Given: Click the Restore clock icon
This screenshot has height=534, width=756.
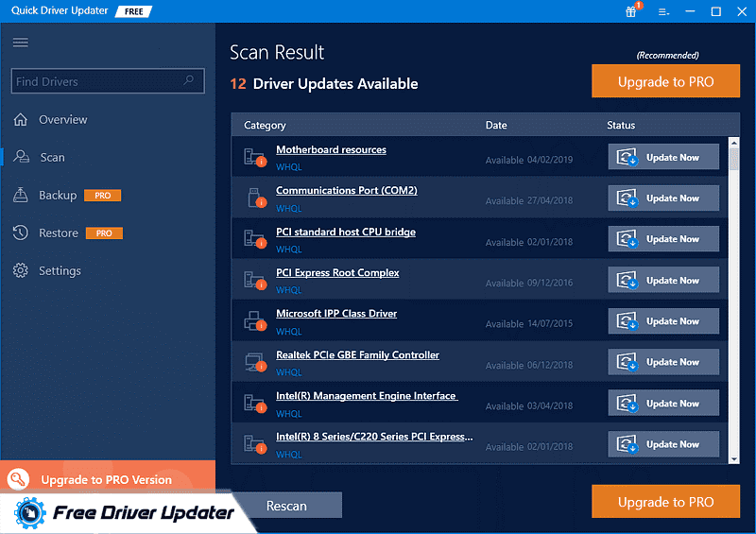Looking at the screenshot, I should (x=20, y=233).
